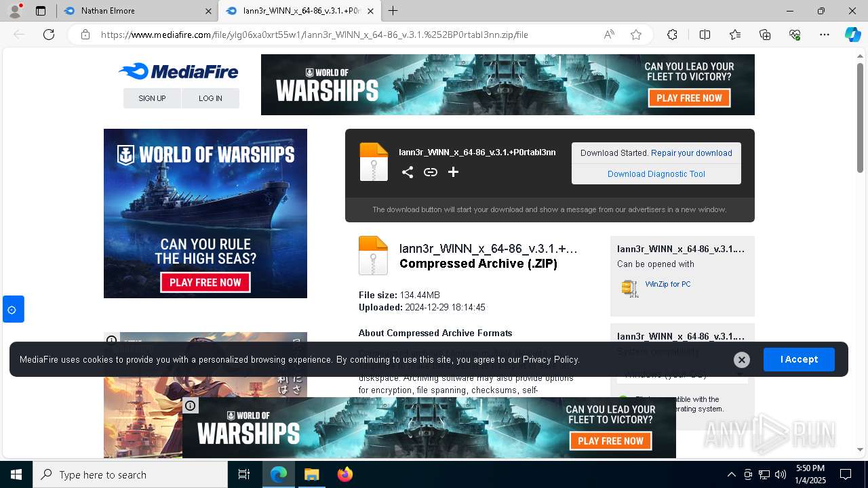Click the Edge profile avatar icon
This screenshot has height=488, width=868.
point(15,11)
